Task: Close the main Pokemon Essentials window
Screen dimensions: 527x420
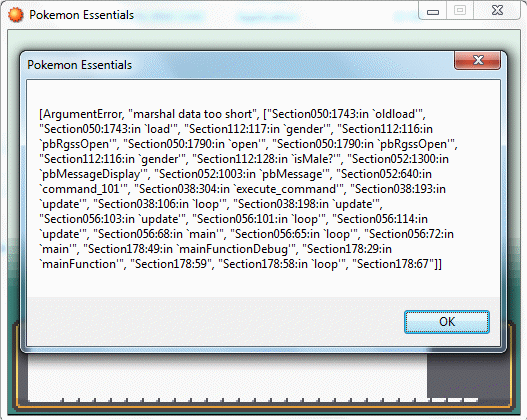Action: pyautogui.click(x=497, y=11)
